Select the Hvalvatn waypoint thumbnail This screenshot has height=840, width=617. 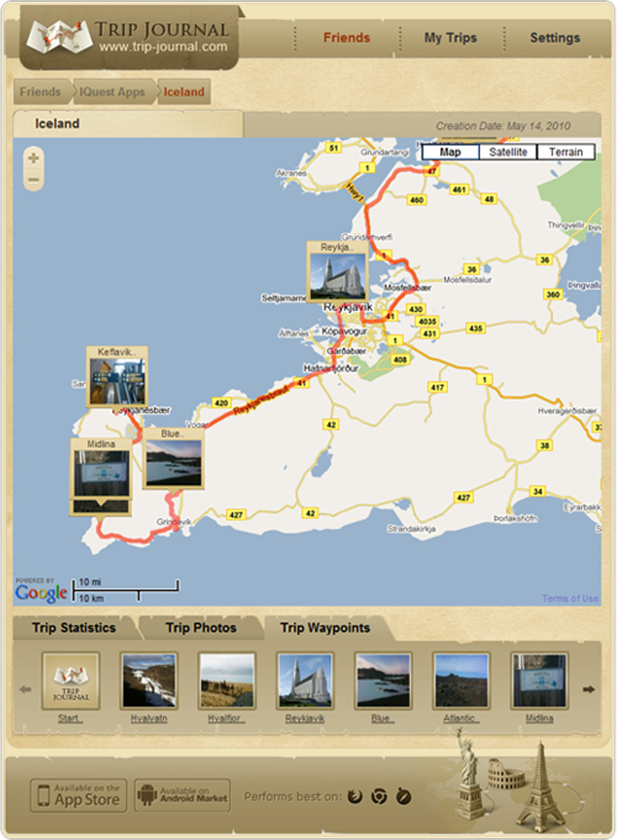point(149,681)
